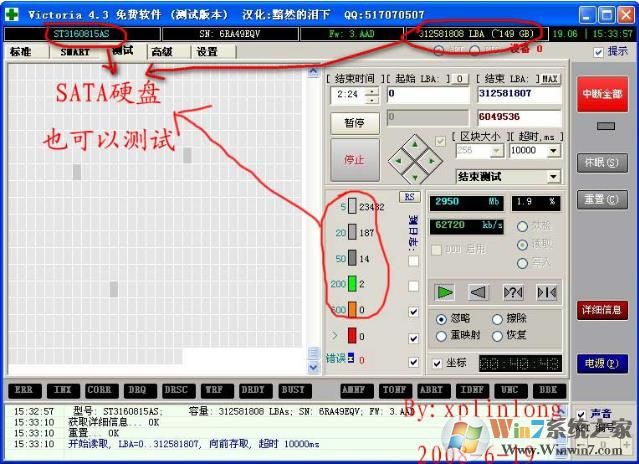Viewport: 639px width, 464px height.
Task: Click the orange 600 ms color block
Action: click(352, 309)
